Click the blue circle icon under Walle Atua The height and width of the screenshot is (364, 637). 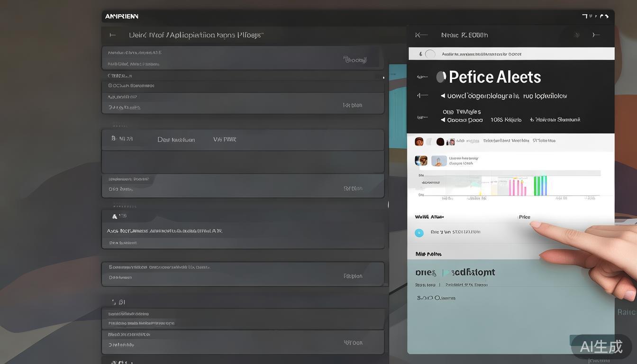(x=419, y=233)
